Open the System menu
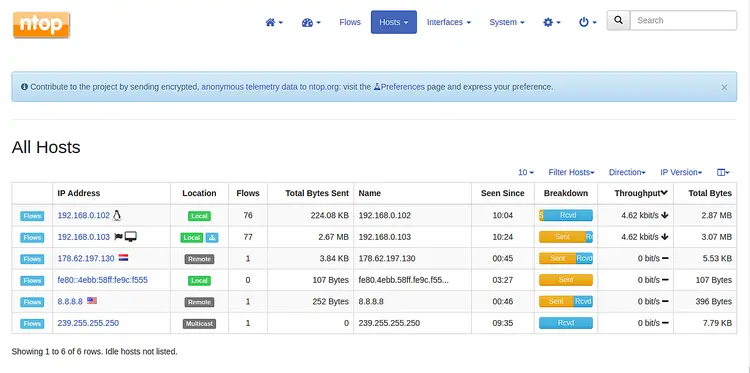This screenshot has height=373, width=750. tap(507, 22)
